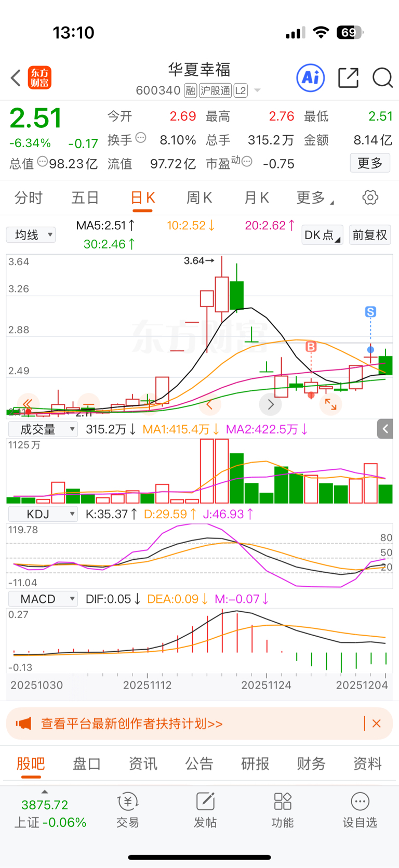Viewport: 399px width, 868px height.
Task: Move chart to next candle arrow
Action: [271, 404]
